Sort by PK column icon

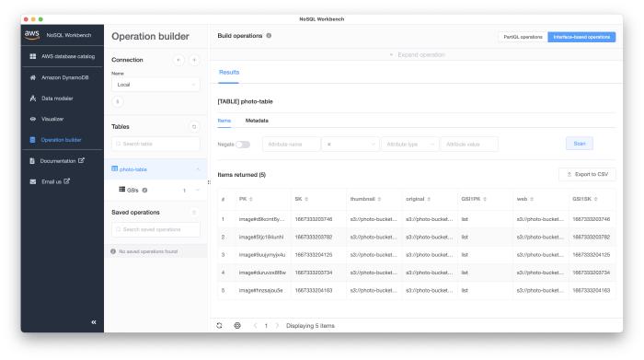click(x=251, y=199)
